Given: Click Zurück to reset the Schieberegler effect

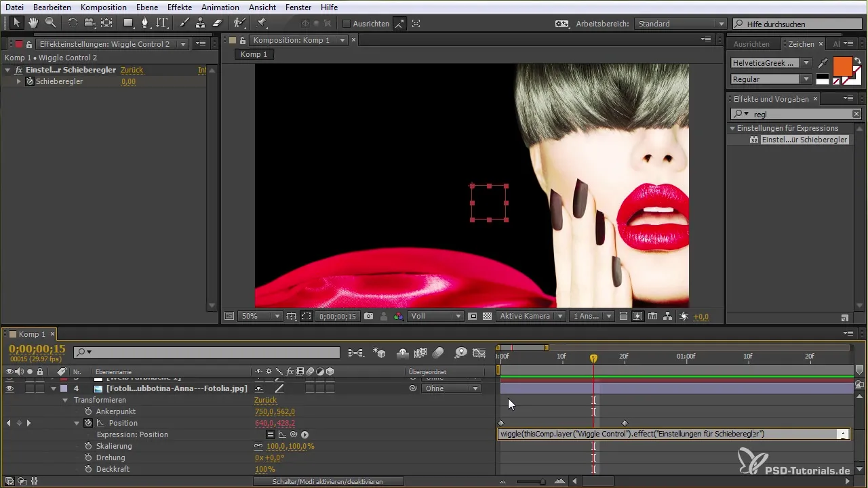Looking at the screenshot, I should click(x=132, y=70).
